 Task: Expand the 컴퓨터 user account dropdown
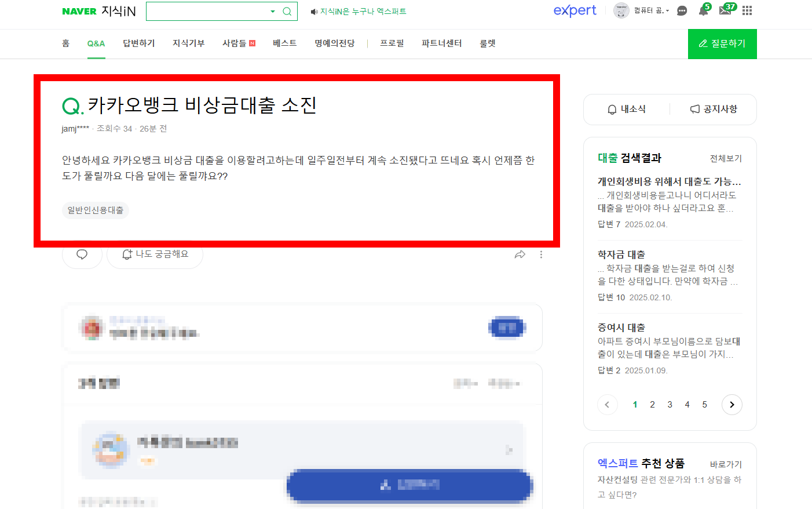coord(652,11)
